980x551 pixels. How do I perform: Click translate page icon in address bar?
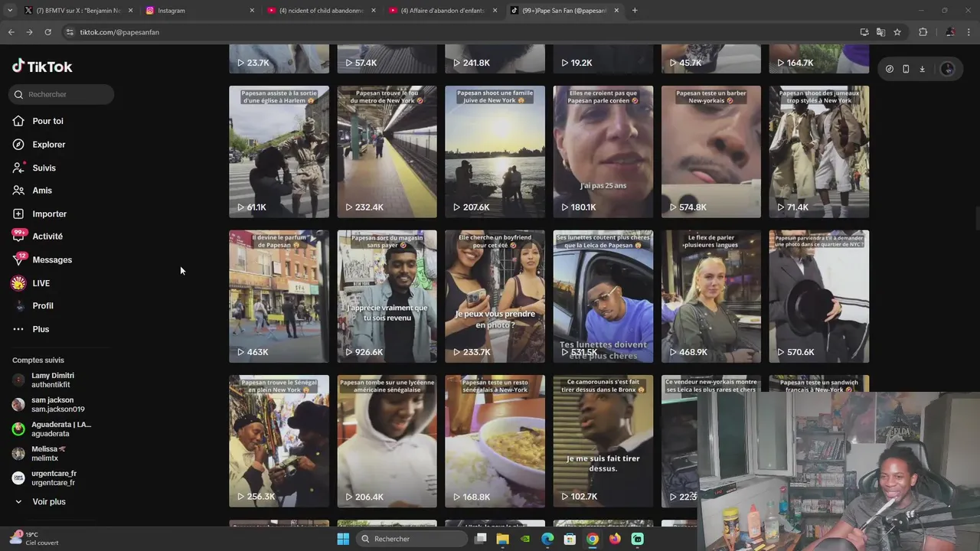pos(880,32)
